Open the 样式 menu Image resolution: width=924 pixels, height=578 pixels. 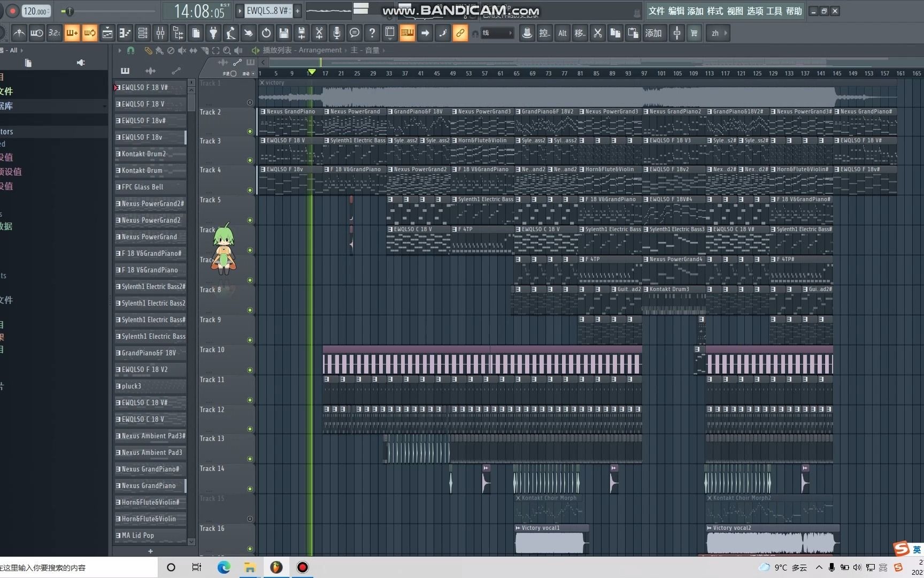(x=715, y=11)
